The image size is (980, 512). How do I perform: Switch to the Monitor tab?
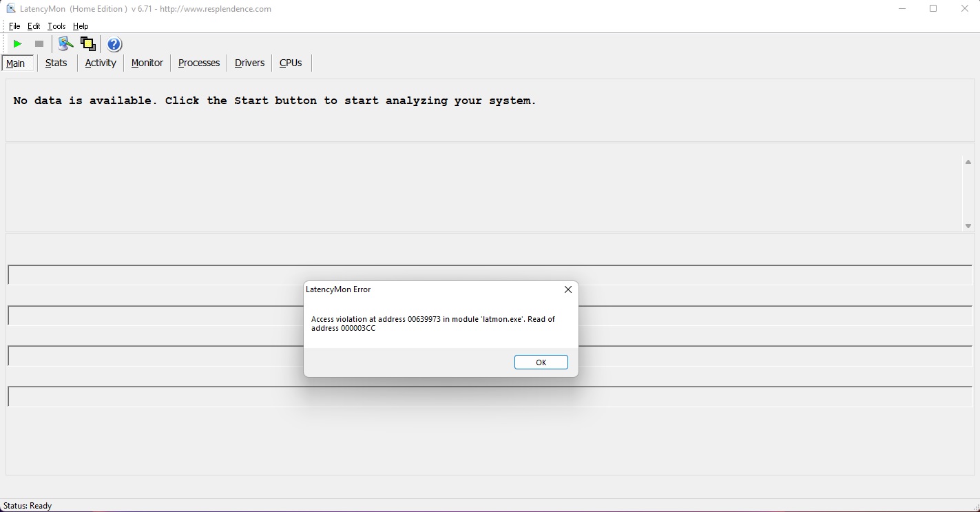click(147, 63)
